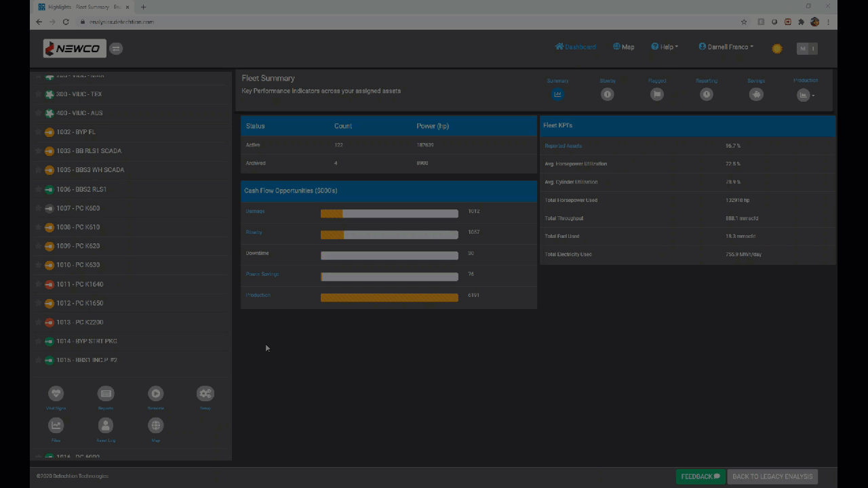Click Back to Legacy Enalysis button
This screenshot has width=868, height=488.
(772, 476)
